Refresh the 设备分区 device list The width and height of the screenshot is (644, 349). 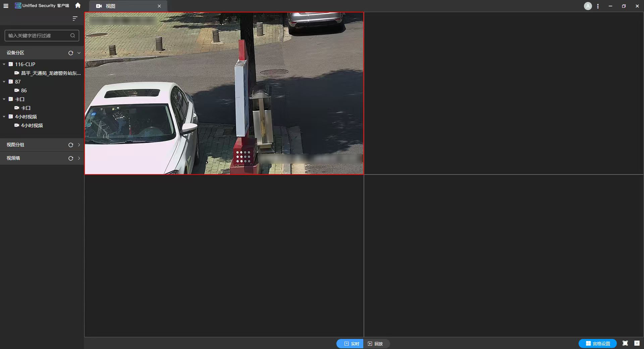(71, 53)
